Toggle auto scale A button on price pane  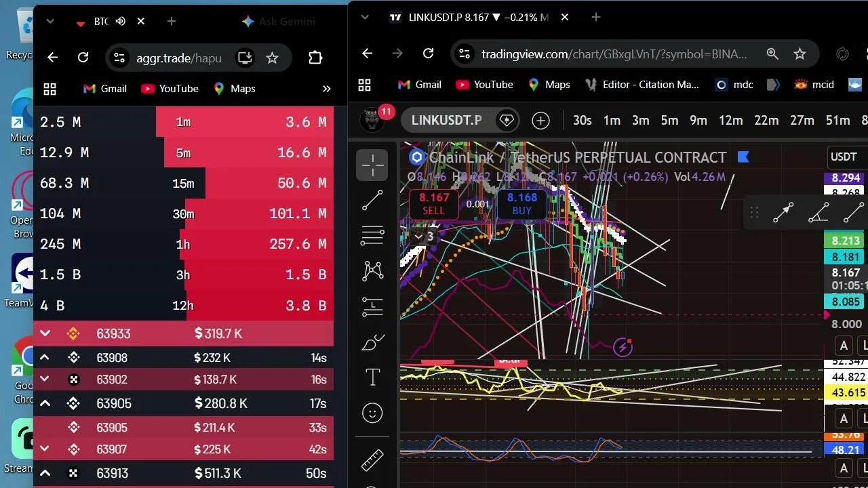pos(844,346)
